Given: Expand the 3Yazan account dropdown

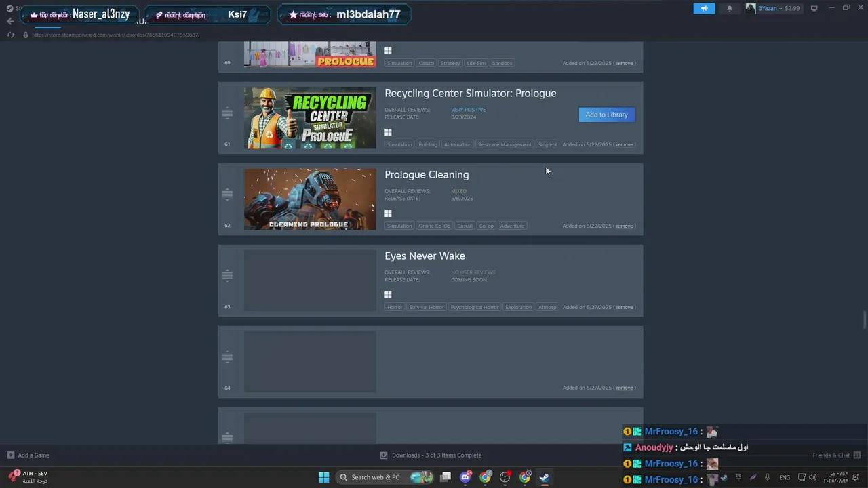Looking at the screenshot, I should click(x=772, y=8).
